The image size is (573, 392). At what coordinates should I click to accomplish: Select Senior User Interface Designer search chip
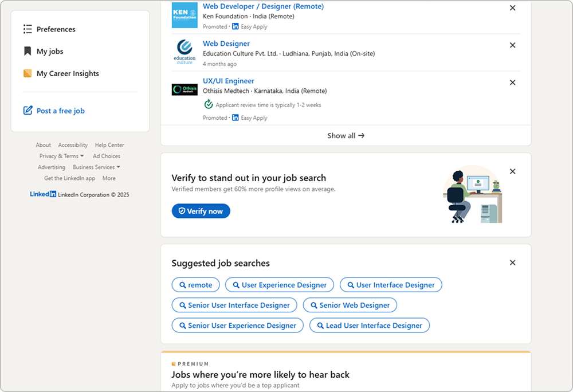click(x=234, y=305)
